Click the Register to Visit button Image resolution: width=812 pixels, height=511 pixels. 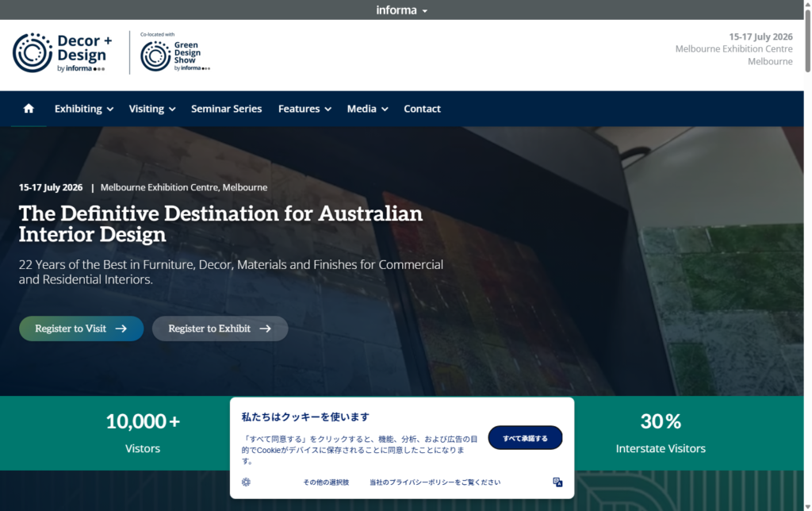click(x=81, y=328)
